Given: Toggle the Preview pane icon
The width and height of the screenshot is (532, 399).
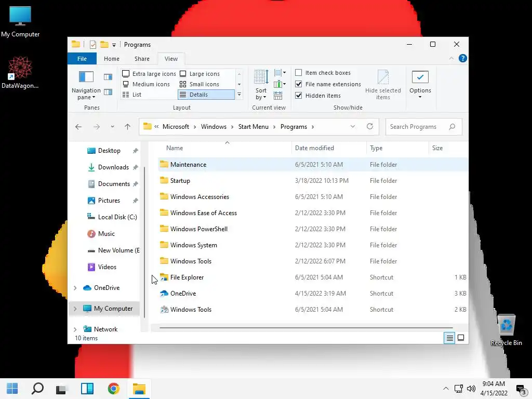Looking at the screenshot, I should coord(108,77).
